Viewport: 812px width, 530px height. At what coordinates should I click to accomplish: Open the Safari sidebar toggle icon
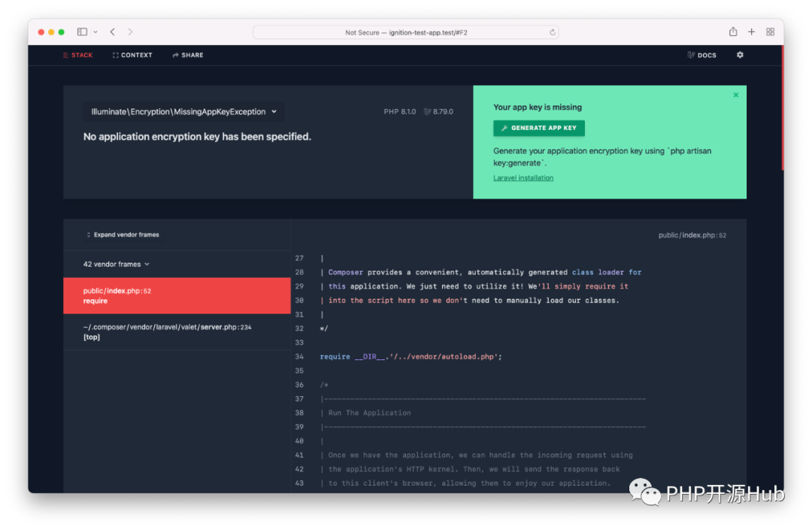pos(83,32)
